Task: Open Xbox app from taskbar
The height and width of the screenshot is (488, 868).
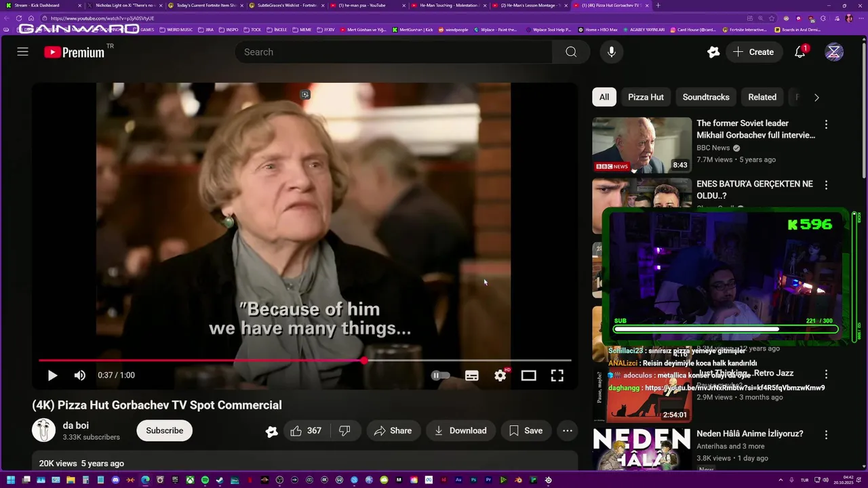Action: 190,480
